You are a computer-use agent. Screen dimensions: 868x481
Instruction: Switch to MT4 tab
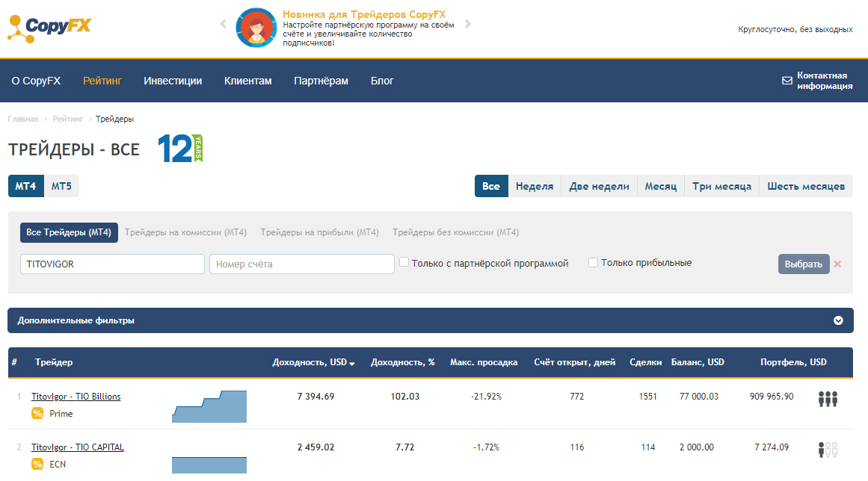coord(26,186)
